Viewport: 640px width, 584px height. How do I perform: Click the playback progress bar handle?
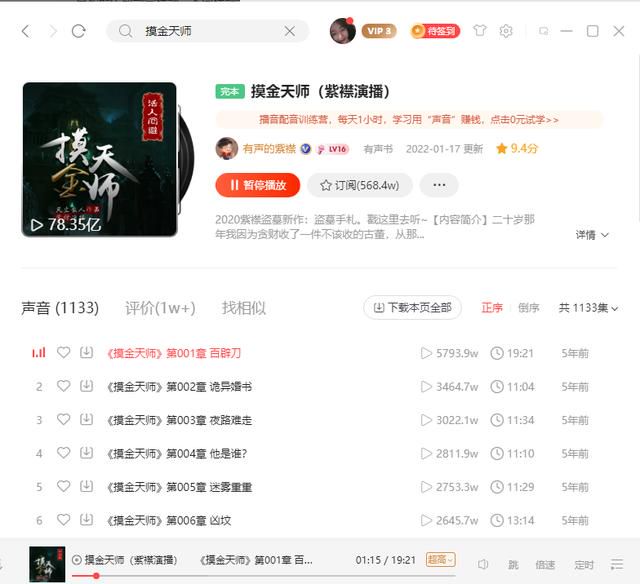point(96,576)
